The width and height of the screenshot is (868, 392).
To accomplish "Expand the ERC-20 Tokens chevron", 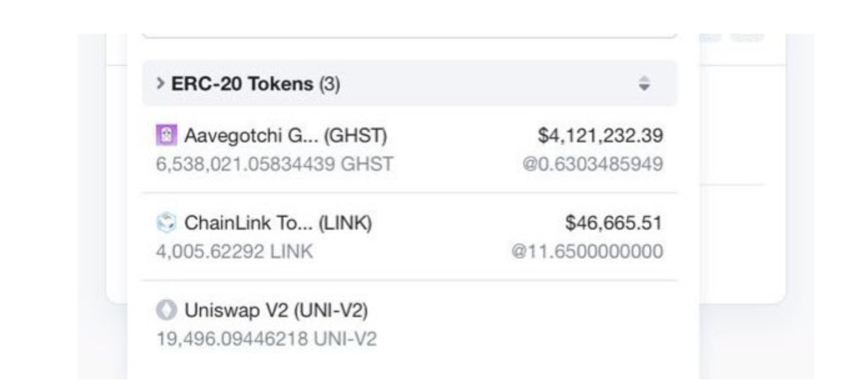I will point(160,83).
